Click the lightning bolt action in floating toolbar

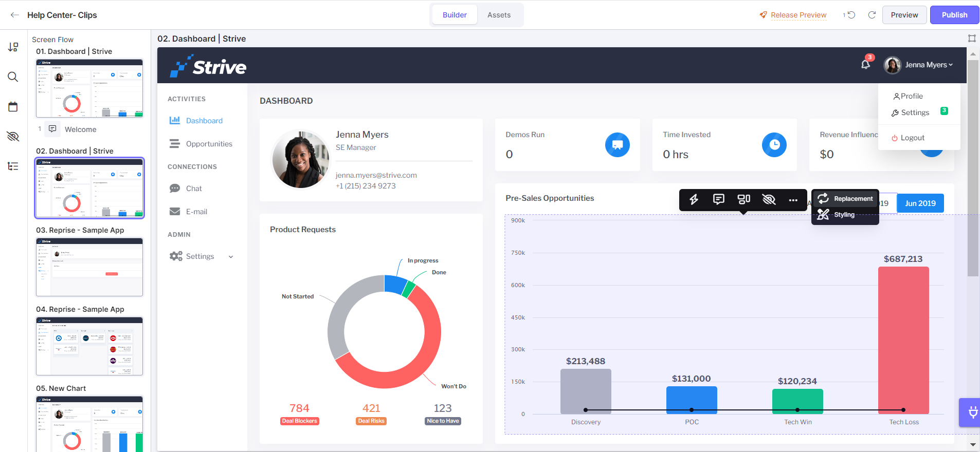pos(694,199)
